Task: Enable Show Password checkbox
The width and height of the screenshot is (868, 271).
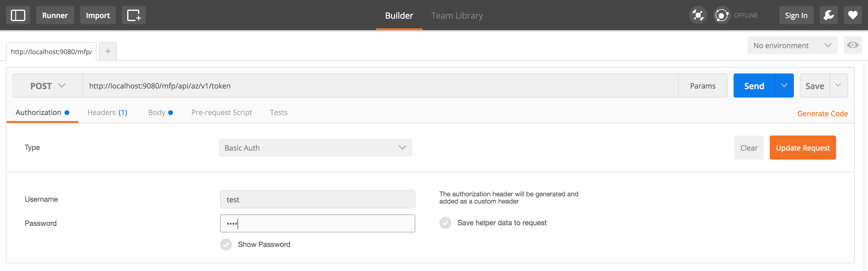Action: pos(226,245)
